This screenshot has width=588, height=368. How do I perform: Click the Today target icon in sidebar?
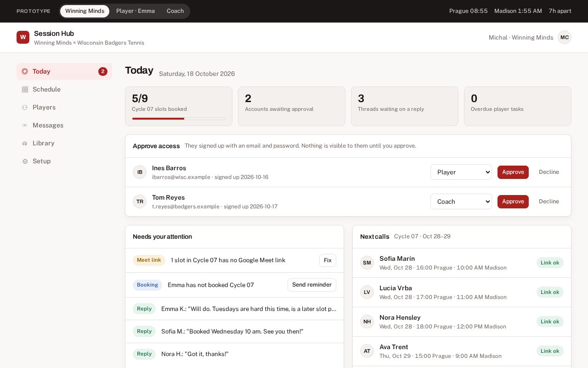tap(25, 71)
